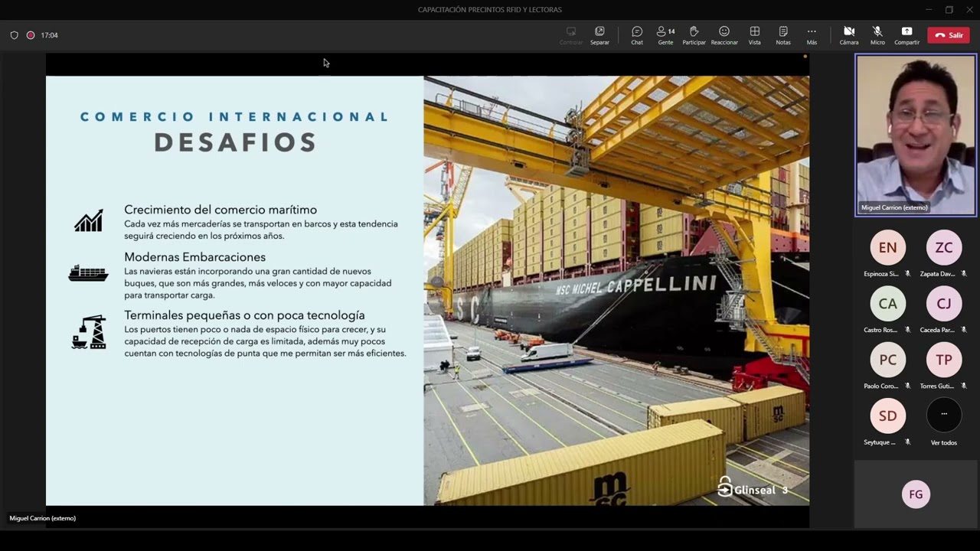
Task: Select the FG participant avatar
Action: point(916,494)
